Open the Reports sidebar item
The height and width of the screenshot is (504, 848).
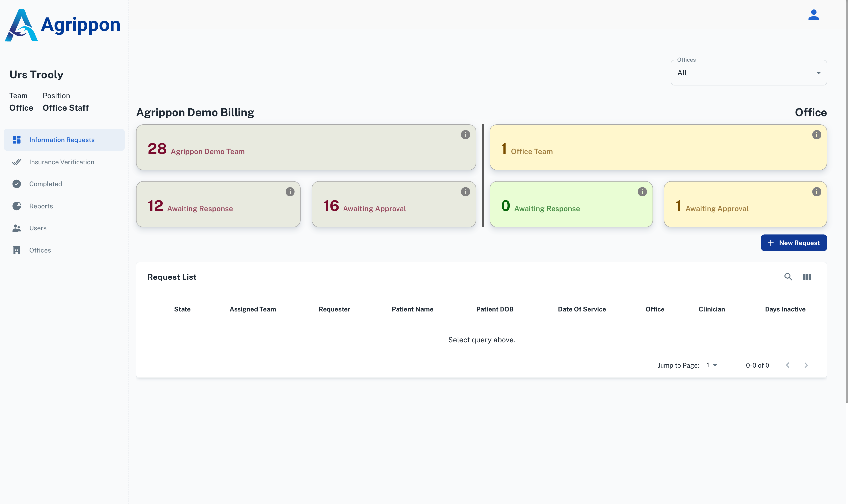(41, 206)
